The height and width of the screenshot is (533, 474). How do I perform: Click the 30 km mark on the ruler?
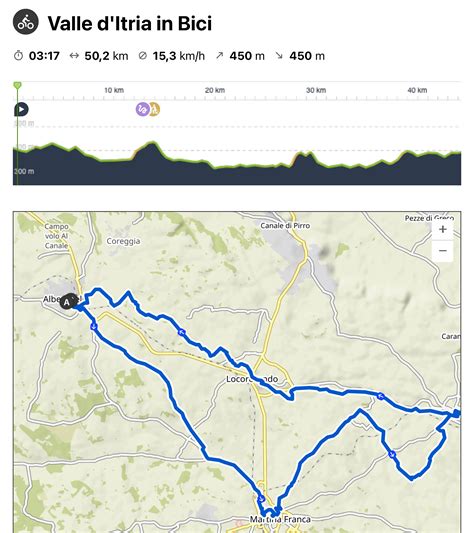316,90
